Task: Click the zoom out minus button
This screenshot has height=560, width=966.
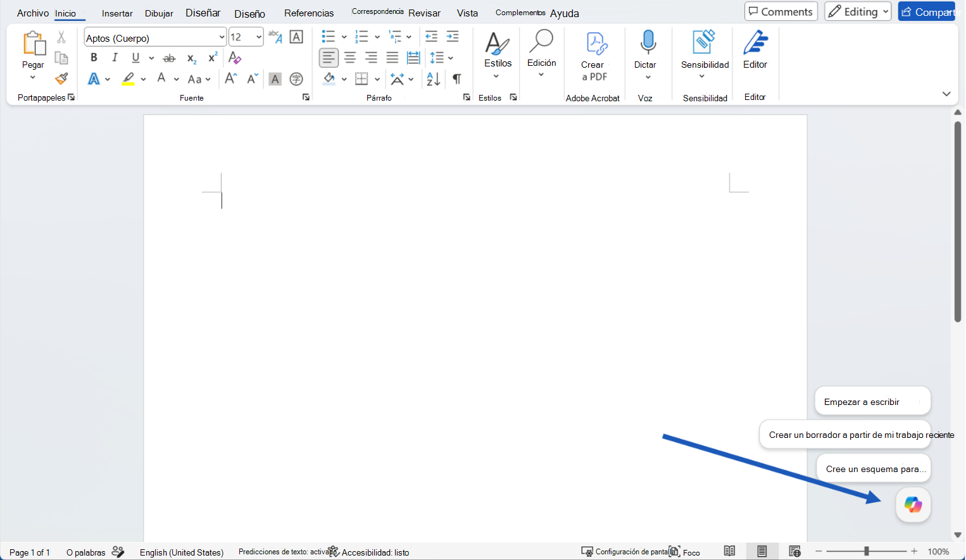Action: pyautogui.click(x=819, y=552)
